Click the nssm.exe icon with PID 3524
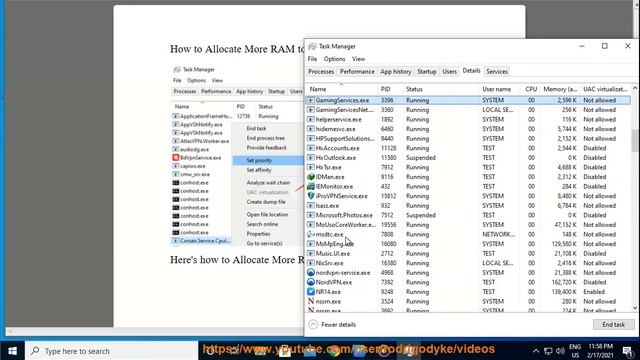Screen dimensions: 640x360 pos(311,301)
